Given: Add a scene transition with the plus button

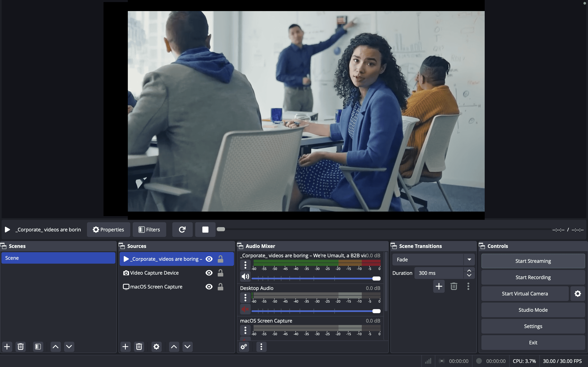Looking at the screenshot, I should pos(439,286).
